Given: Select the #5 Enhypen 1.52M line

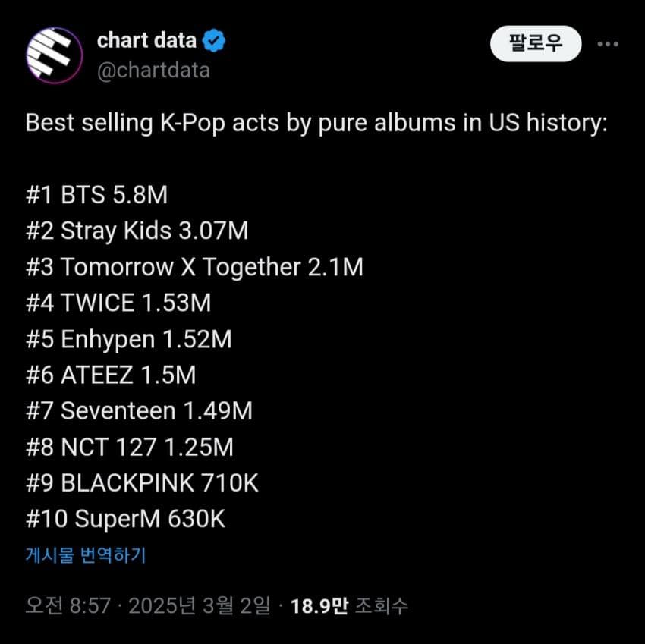Looking at the screenshot, I should (128, 339).
